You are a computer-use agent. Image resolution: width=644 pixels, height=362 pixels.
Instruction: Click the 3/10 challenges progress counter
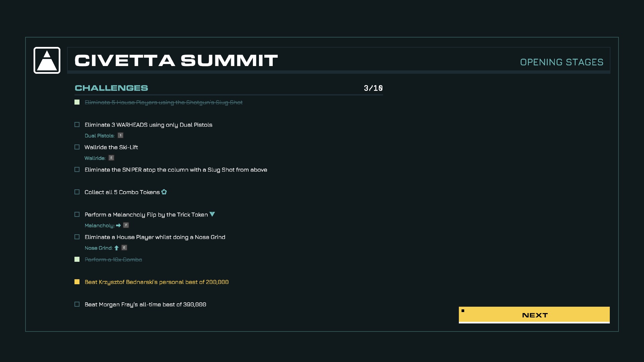pos(373,88)
